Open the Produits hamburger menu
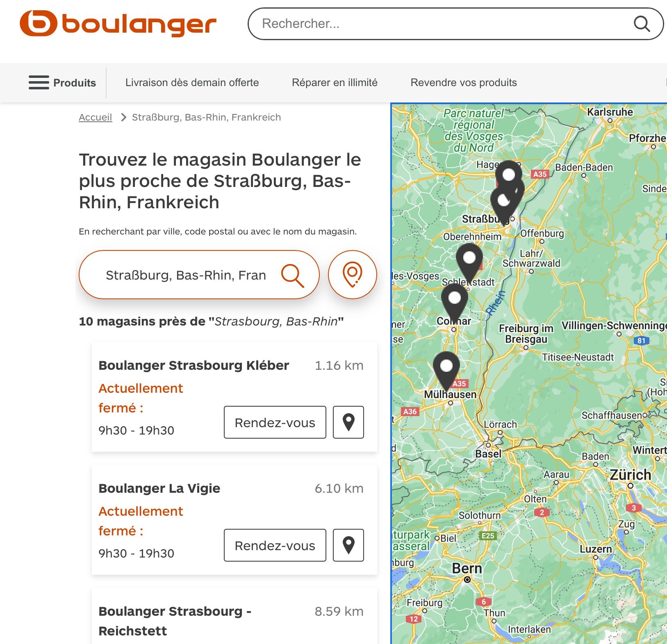Image resolution: width=667 pixels, height=644 pixels. click(x=62, y=83)
